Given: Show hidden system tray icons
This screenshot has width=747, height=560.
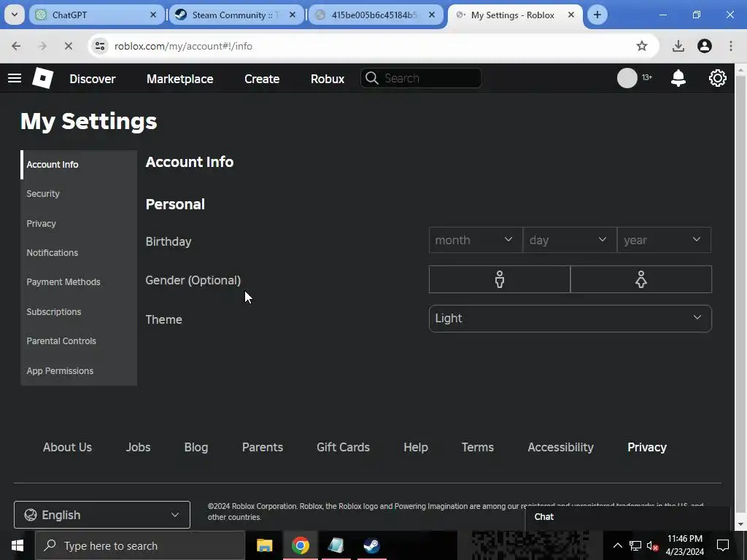Looking at the screenshot, I should [x=617, y=545].
